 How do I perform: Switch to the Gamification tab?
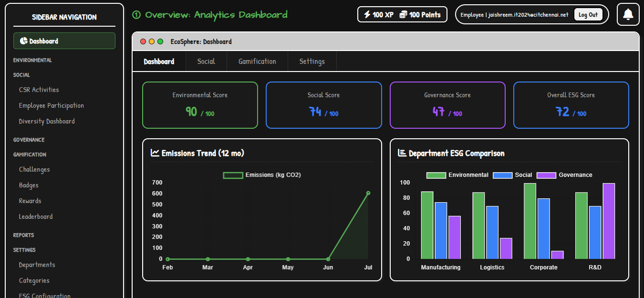[x=257, y=62]
